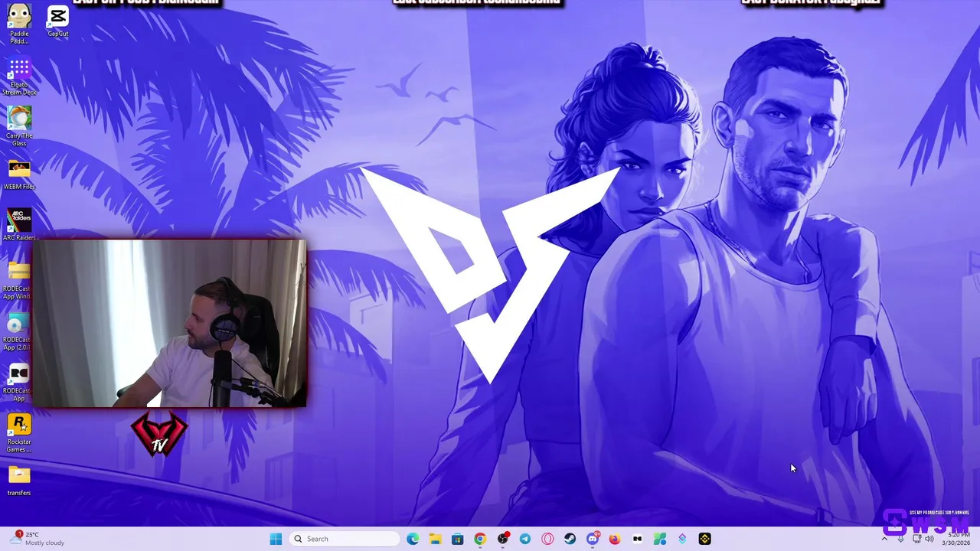Open the transfers folder on desktop

(x=19, y=481)
